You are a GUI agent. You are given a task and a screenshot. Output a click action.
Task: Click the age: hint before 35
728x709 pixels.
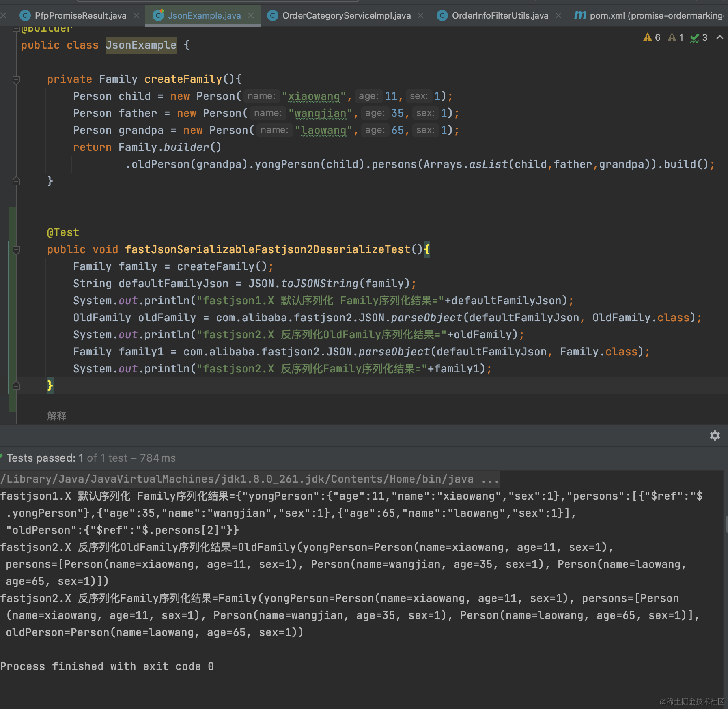click(x=375, y=113)
